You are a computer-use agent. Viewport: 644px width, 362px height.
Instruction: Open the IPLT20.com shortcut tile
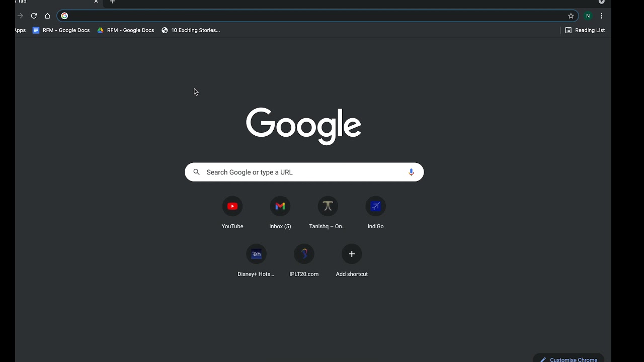pyautogui.click(x=304, y=260)
